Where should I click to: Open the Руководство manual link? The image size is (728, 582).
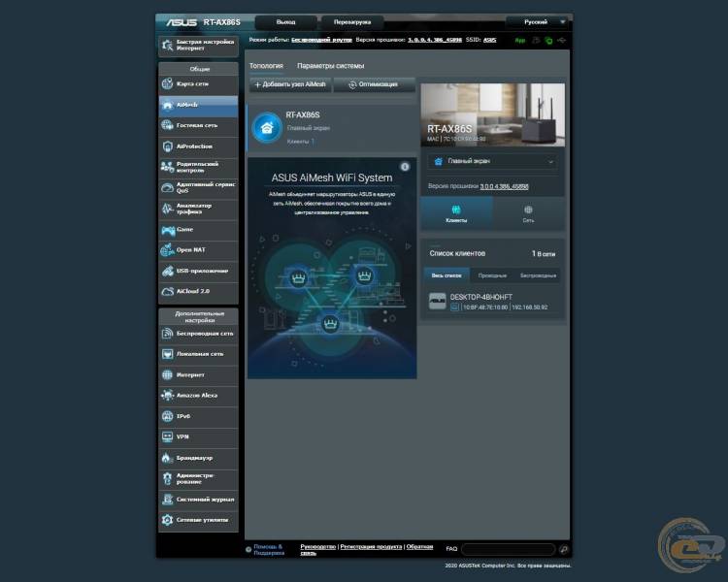(318, 547)
